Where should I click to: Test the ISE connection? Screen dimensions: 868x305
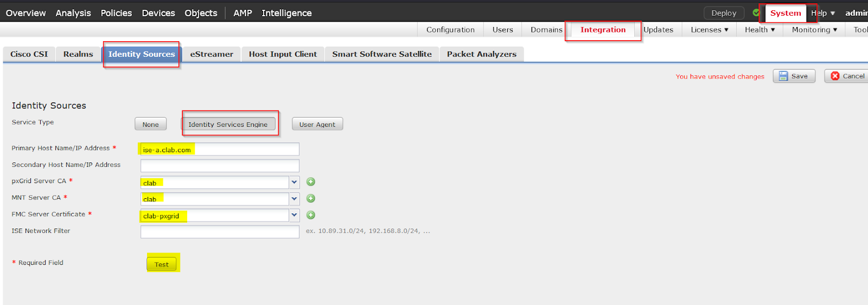162,264
